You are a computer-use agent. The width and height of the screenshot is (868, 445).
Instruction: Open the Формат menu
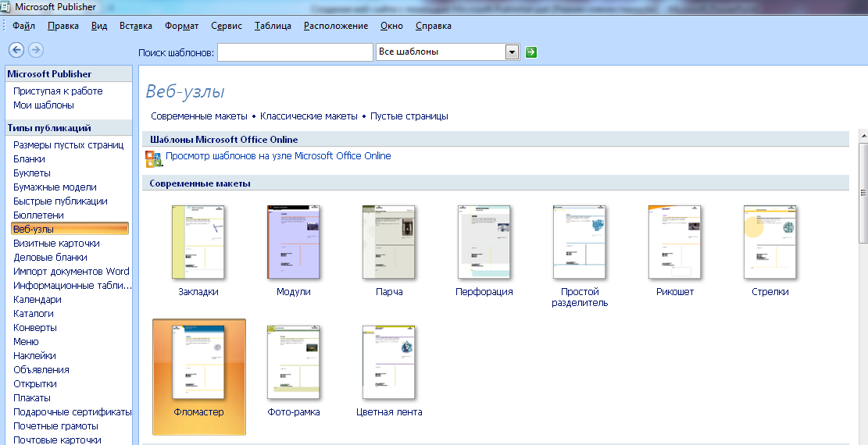(181, 26)
